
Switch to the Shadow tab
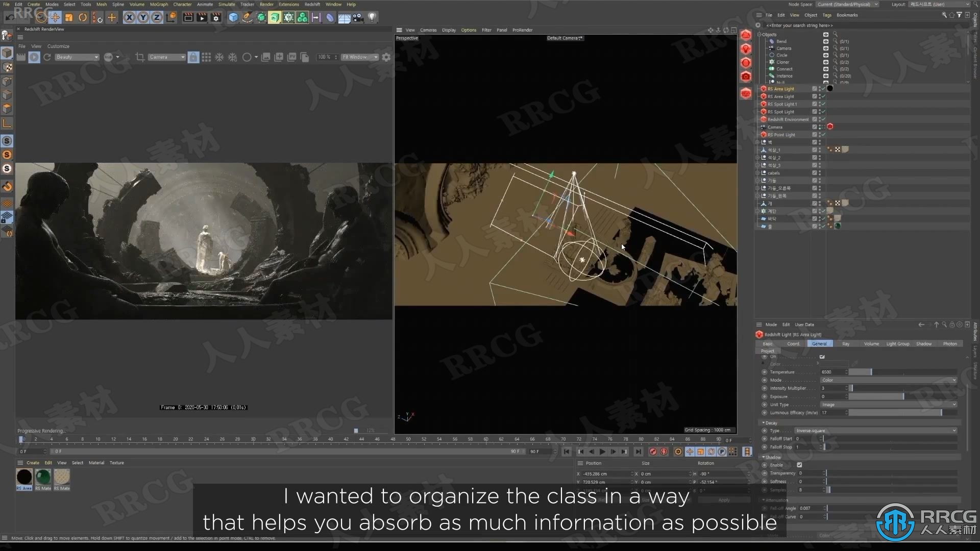pos(923,344)
